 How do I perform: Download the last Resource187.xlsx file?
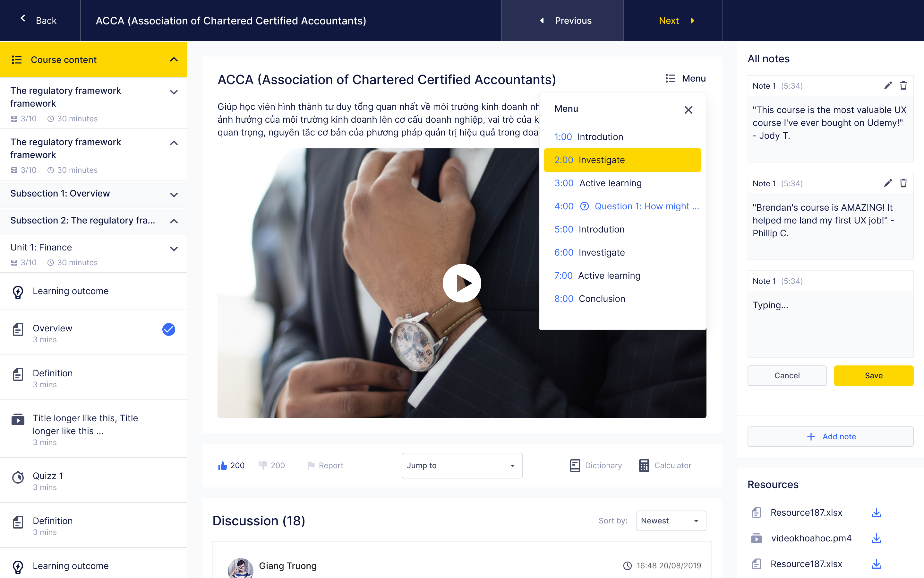tap(876, 564)
